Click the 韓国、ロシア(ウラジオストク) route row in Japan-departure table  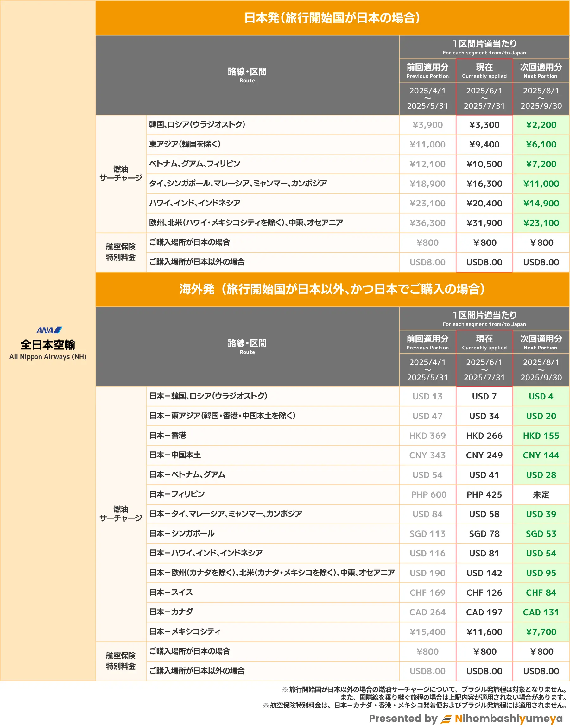click(x=273, y=125)
